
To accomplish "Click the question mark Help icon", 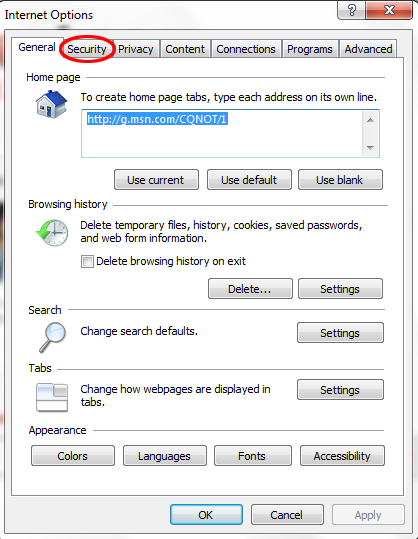I will click(352, 10).
